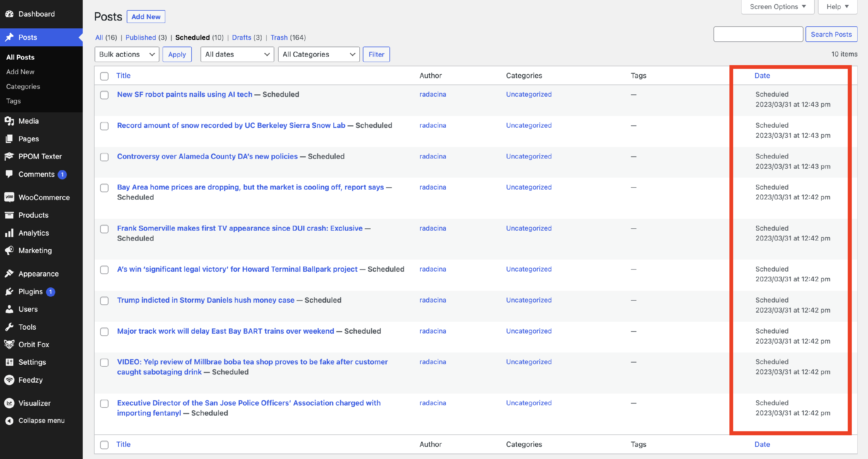Click the Feedzy sidebar icon
This screenshot has height=459, width=868.
click(9, 380)
